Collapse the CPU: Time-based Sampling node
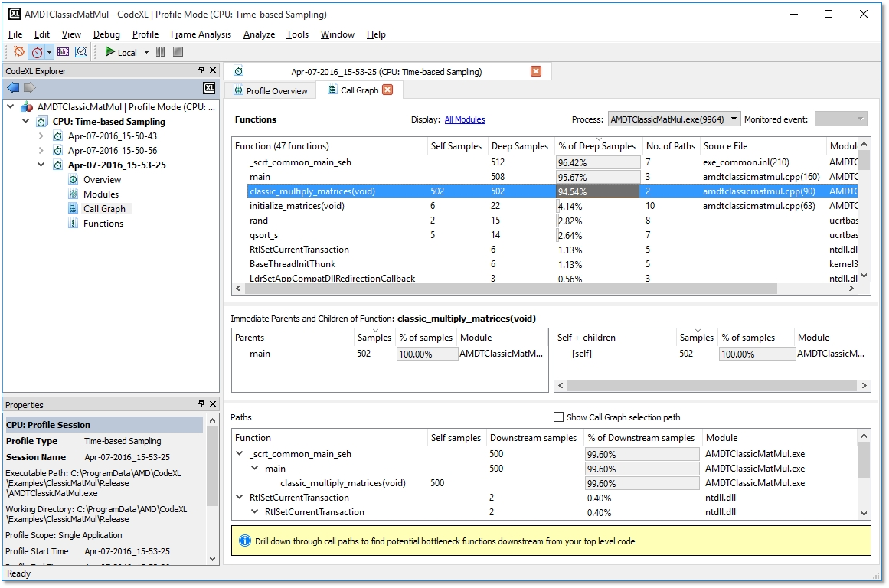Viewport: 889px width, 588px height. (25, 121)
